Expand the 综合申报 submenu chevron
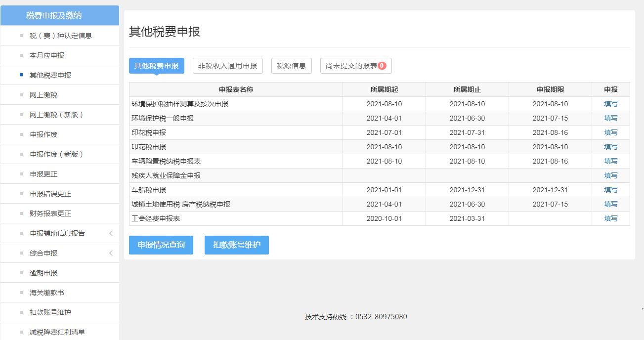644x340 pixels. [111, 253]
